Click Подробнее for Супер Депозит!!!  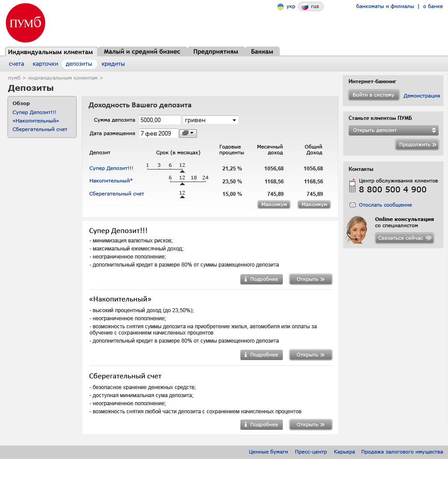261,279
